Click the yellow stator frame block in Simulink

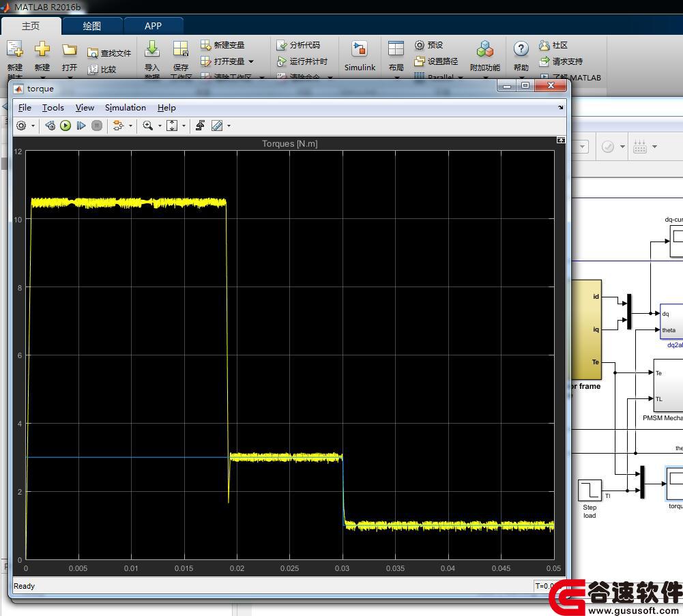586,329
